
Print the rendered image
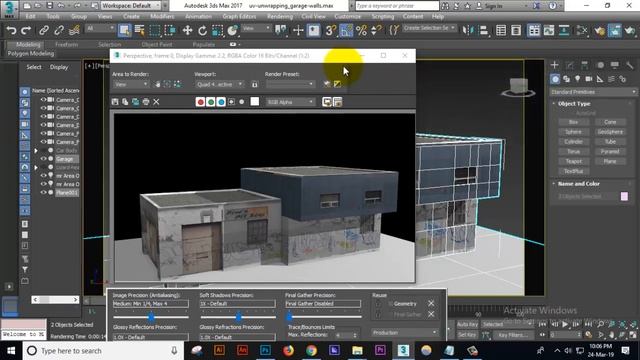(x=146, y=102)
